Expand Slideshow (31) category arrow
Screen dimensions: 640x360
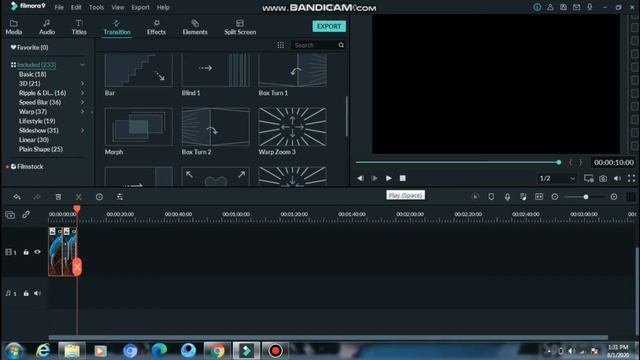(82, 131)
